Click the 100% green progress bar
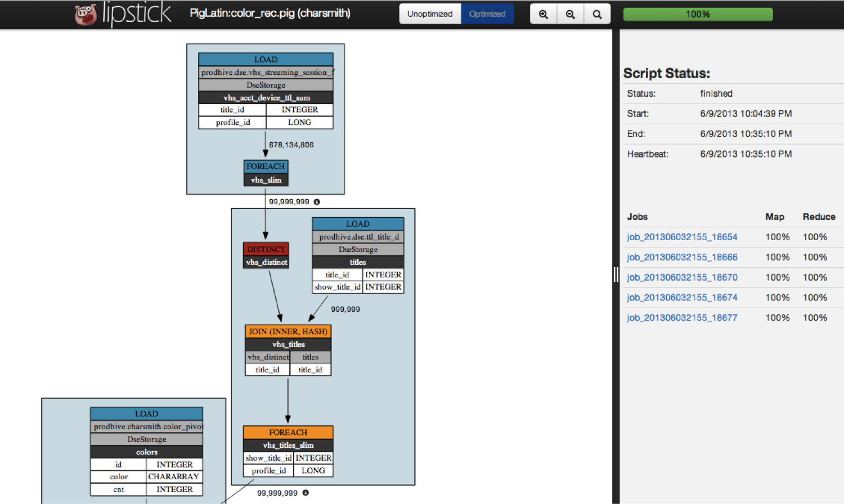This screenshot has width=844, height=504. coord(698,14)
